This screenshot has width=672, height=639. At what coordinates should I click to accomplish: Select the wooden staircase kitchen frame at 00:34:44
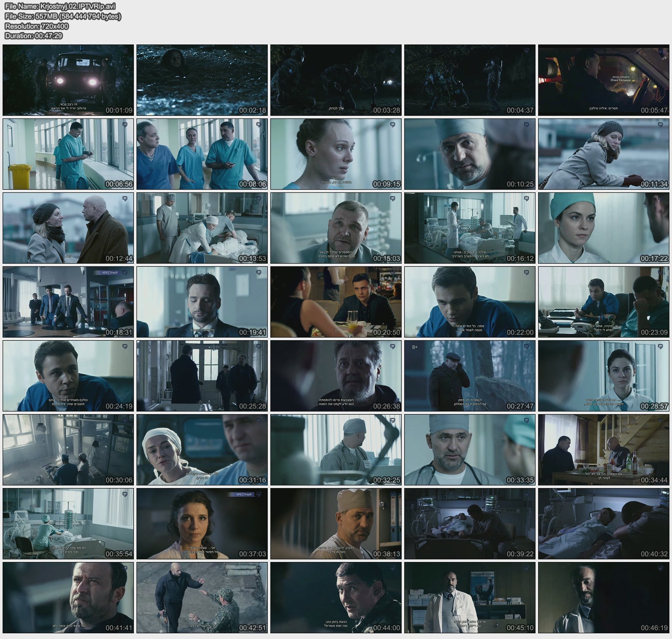tap(603, 450)
